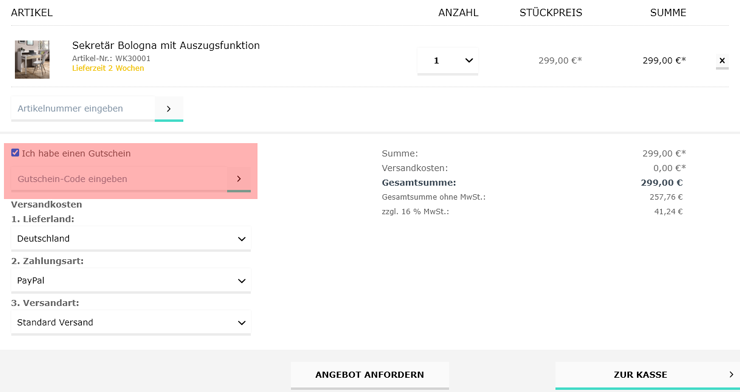This screenshot has height=392, width=740.
Task: Click the 'Artikel' column header
Action: click(32, 13)
